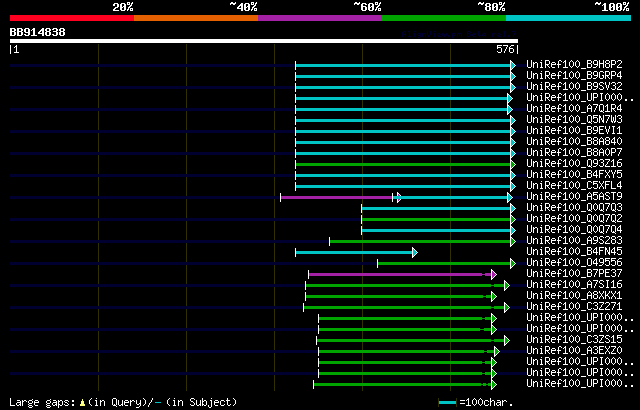
Task: Click the cyan arrowhead ending the B9H8P2 bar
Action: pyautogui.click(x=513, y=65)
